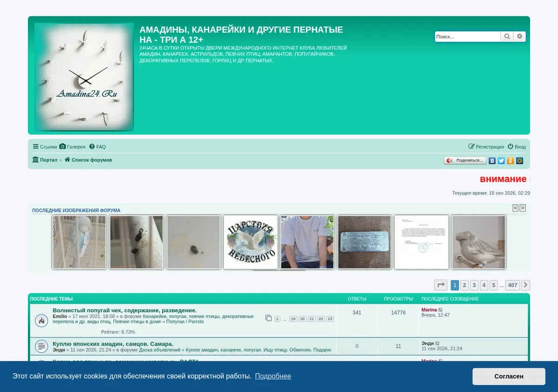This screenshot has height=392, width=558.
Task: Go to page 407 of topics
Action: (512, 285)
